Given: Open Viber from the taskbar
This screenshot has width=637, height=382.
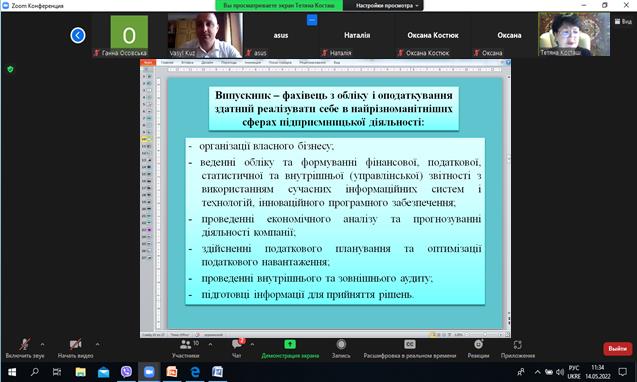Looking at the screenshot, I should click(126, 372).
